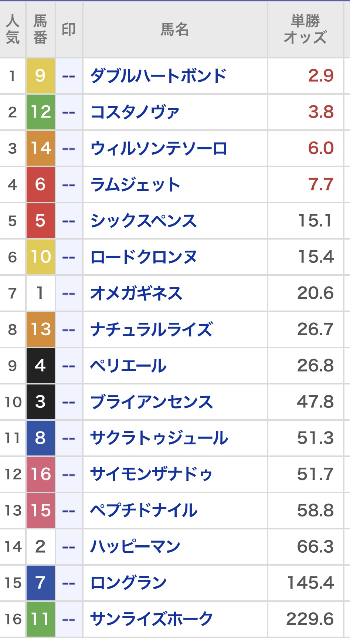This screenshot has width=350, height=644.
Task: Open サンライズホーク horse link
Action: [x=152, y=619]
